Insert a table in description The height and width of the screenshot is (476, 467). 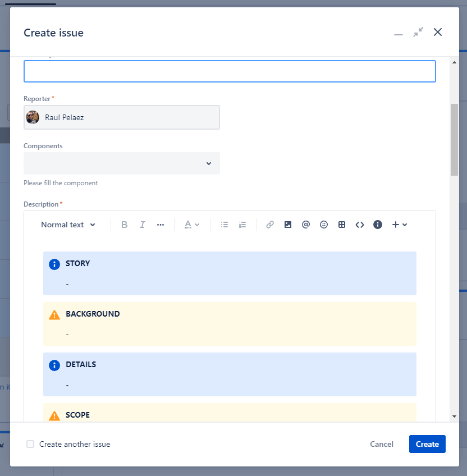(x=342, y=225)
